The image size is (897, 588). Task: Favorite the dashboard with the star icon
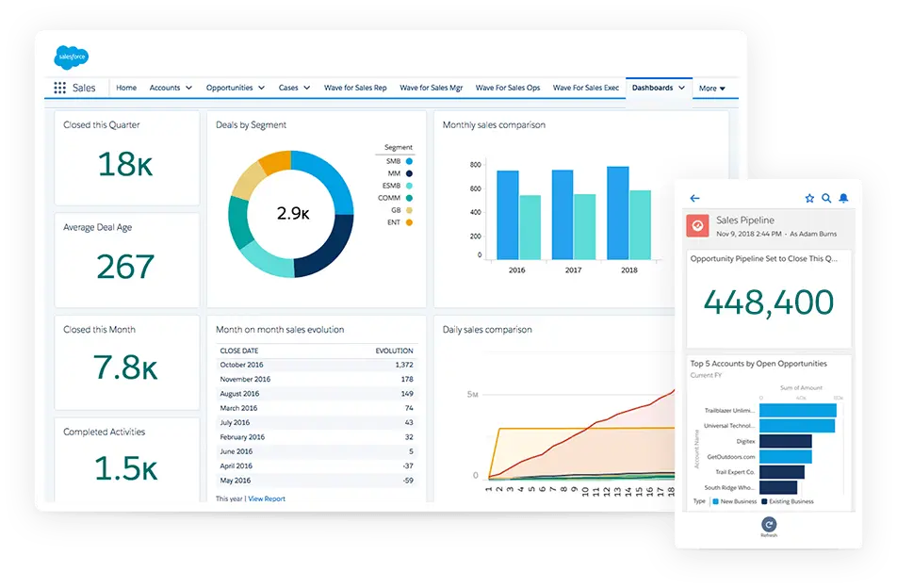(x=808, y=199)
